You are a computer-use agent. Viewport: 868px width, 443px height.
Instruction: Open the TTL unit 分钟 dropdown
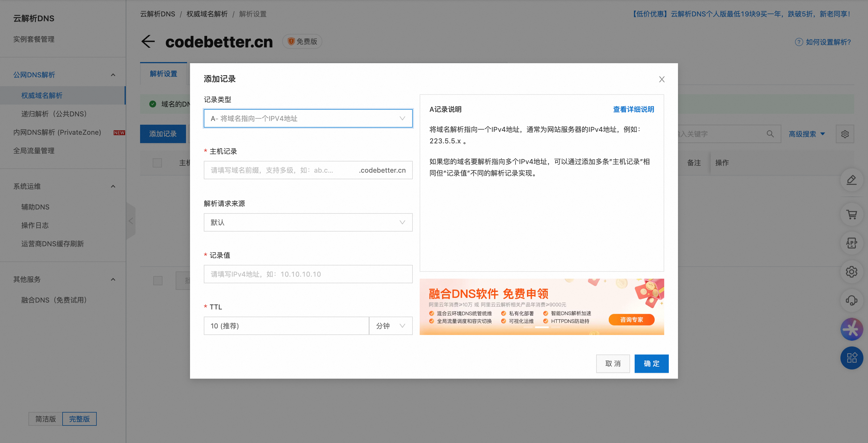point(391,326)
